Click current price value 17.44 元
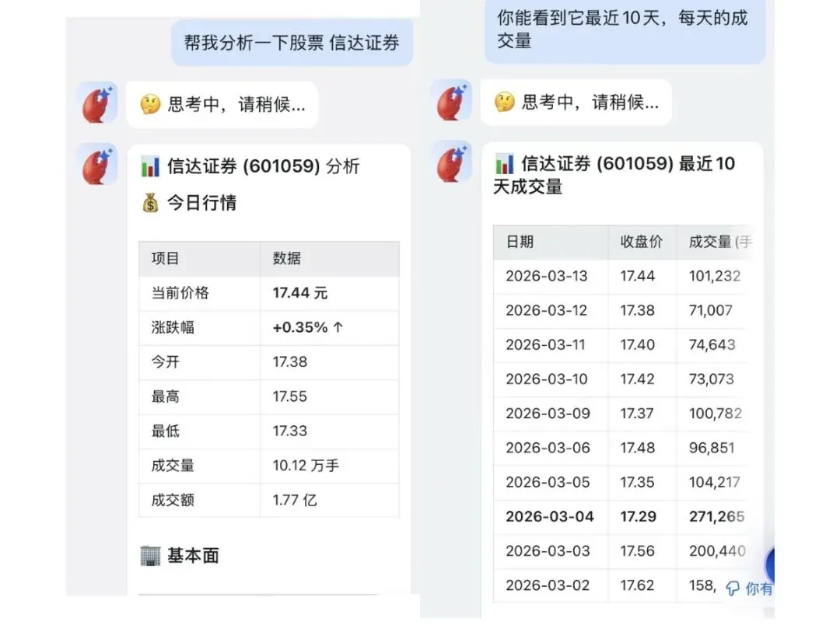This screenshot has height=639, width=840. tap(300, 293)
